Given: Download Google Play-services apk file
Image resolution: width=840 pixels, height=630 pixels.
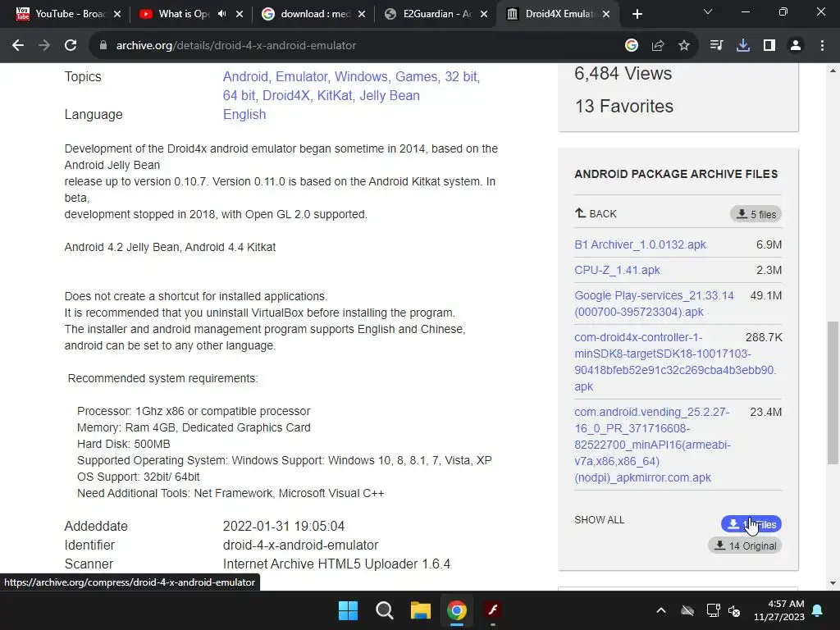Looking at the screenshot, I should coord(654,304).
